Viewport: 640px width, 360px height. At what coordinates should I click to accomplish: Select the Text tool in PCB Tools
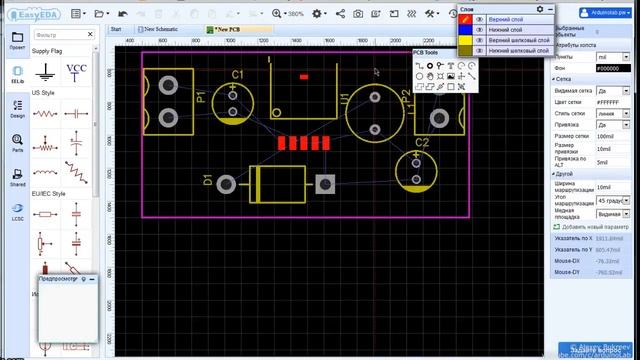451,66
